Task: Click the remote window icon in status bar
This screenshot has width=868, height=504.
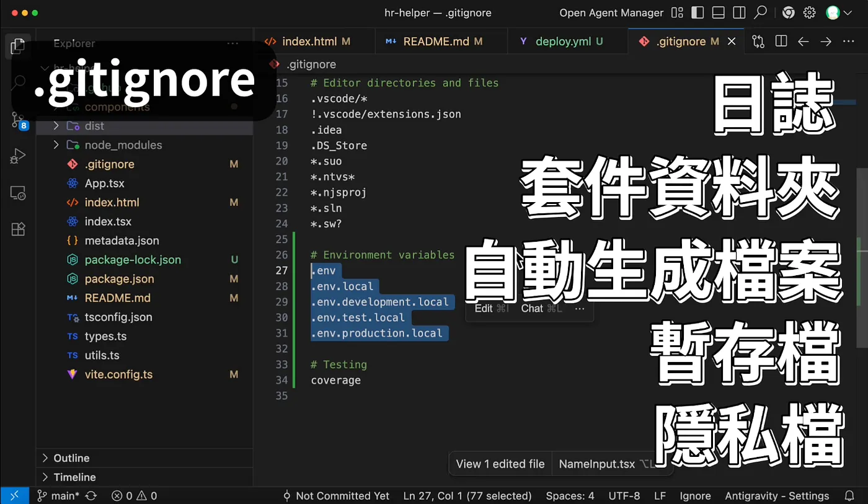Action: point(15,496)
